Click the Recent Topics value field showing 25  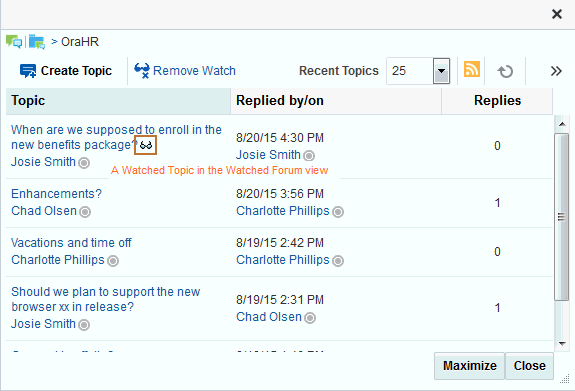(410, 71)
